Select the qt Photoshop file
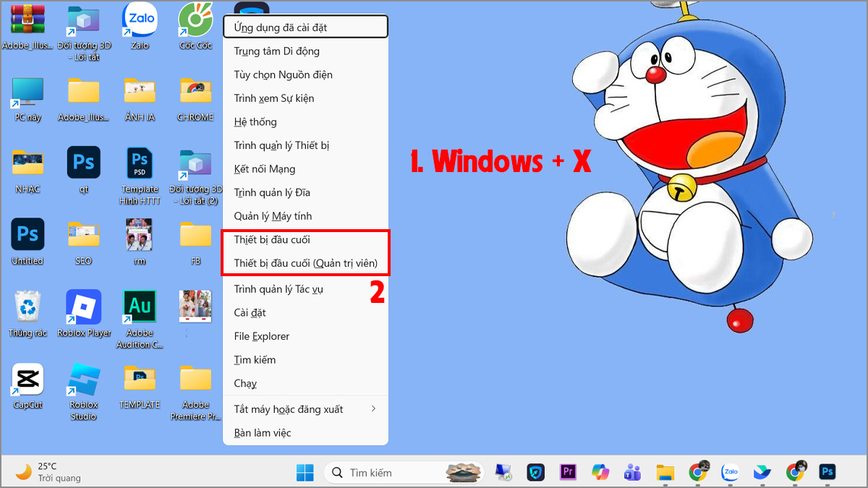Image resolution: width=868 pixels, height=488 pixels. pos(83,171)
